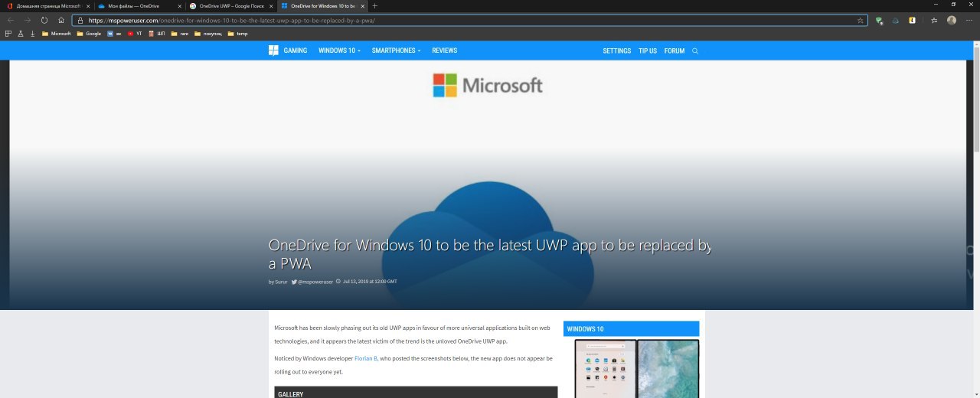Open site Settings in the nav bar

[617, 51]
